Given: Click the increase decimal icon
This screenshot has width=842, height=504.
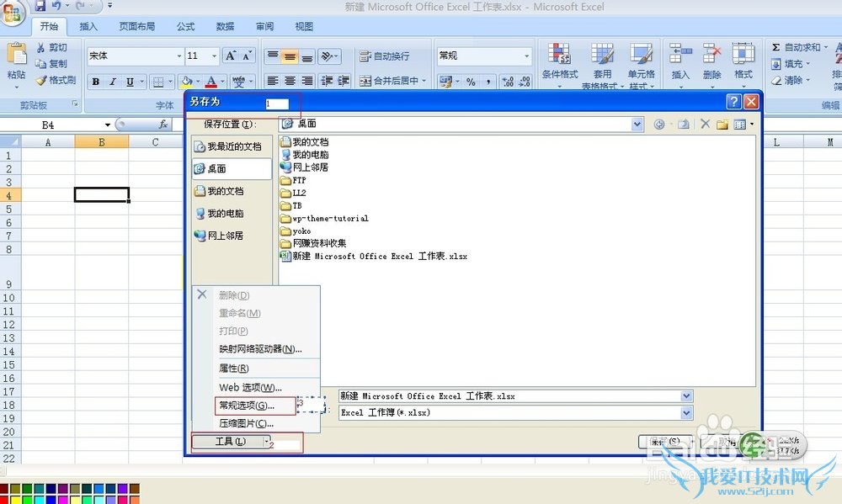Looking at the screenshot, I should click(x=508, y=82).
